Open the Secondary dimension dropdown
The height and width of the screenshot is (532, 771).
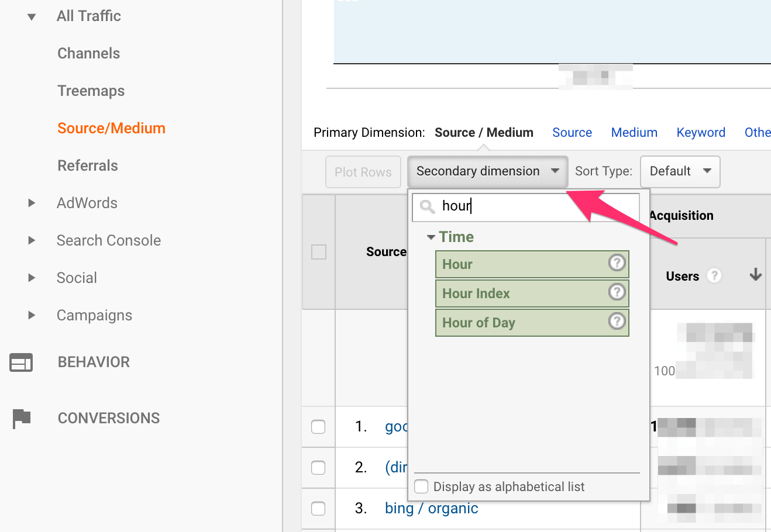tap(487, 171)
